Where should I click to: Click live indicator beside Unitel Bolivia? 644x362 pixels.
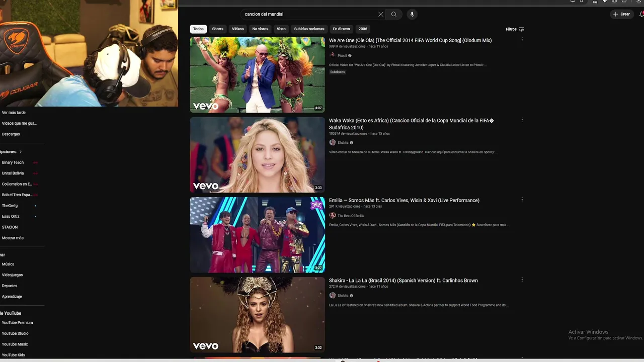[x=35, y=173]
